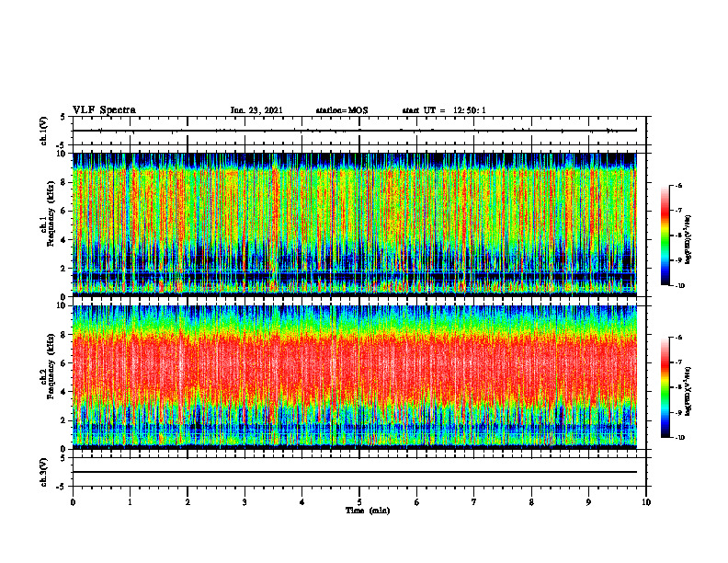Click time axis tick label 8
The image size is (728, 563).
point(531,502)
